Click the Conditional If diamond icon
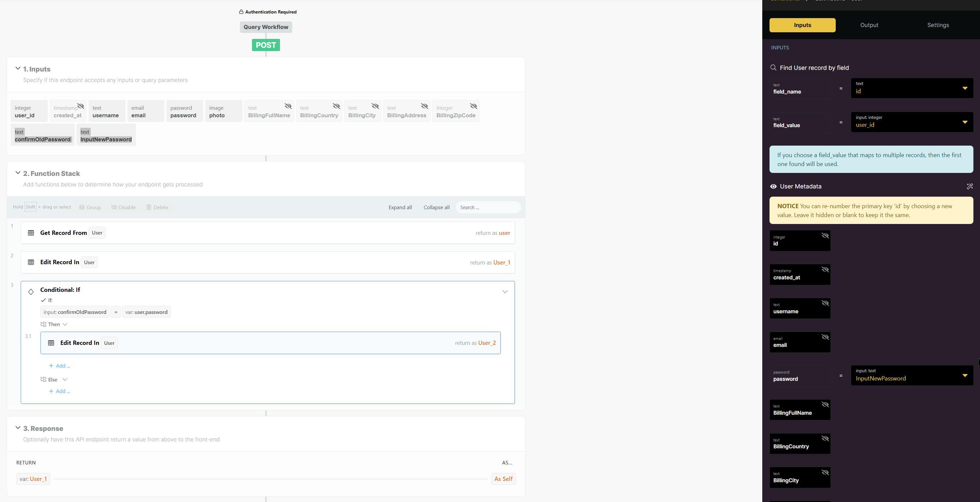Screen dimensions: 980x502 [31, 292]
